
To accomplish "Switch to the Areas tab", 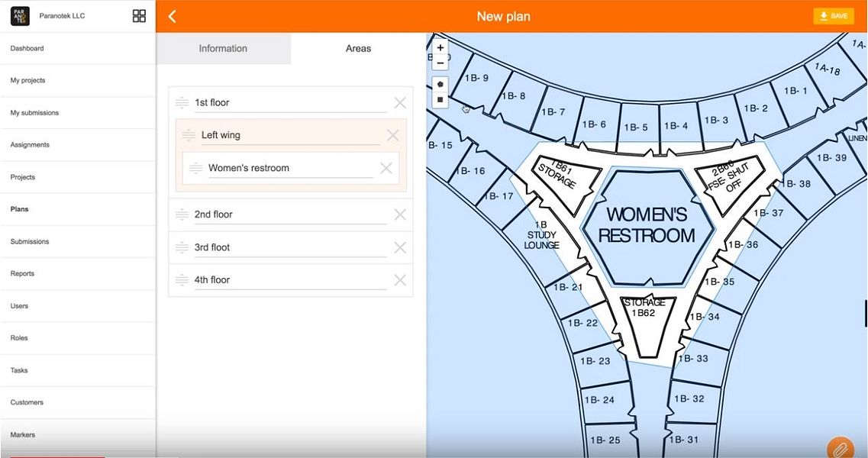I will [x=358, y=48].
